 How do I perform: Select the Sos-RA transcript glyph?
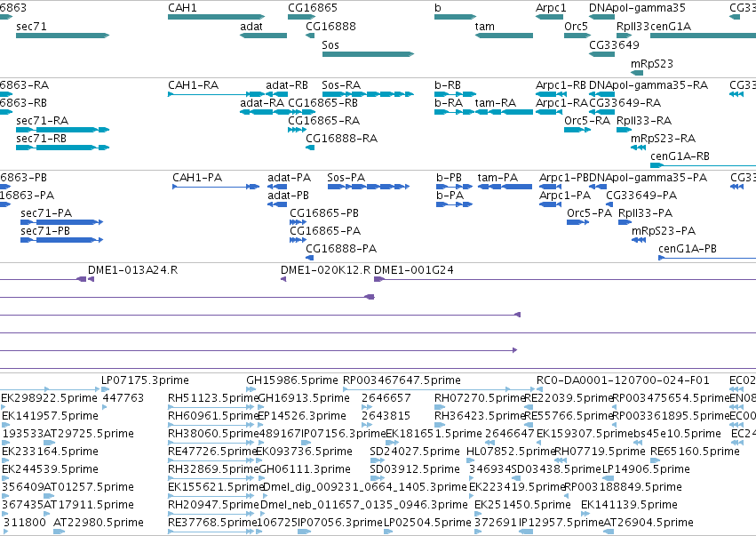pyautogui.click(x=369, y=94)
